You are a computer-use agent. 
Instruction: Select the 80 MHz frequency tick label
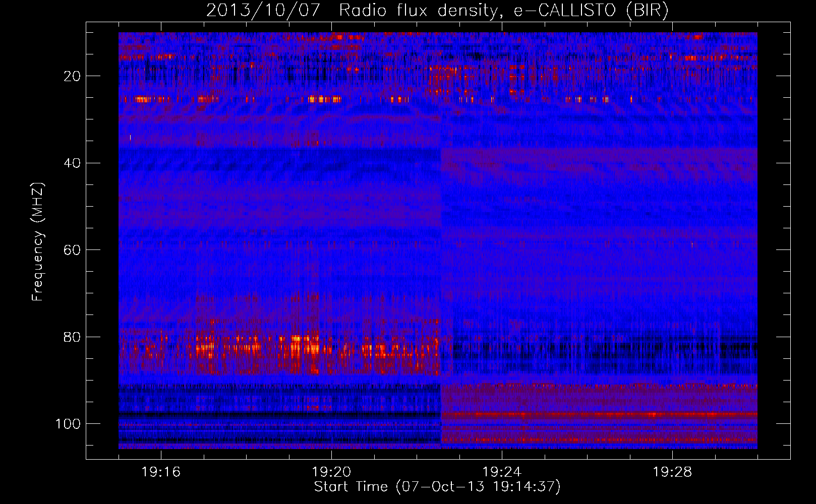tap(72, 337)
